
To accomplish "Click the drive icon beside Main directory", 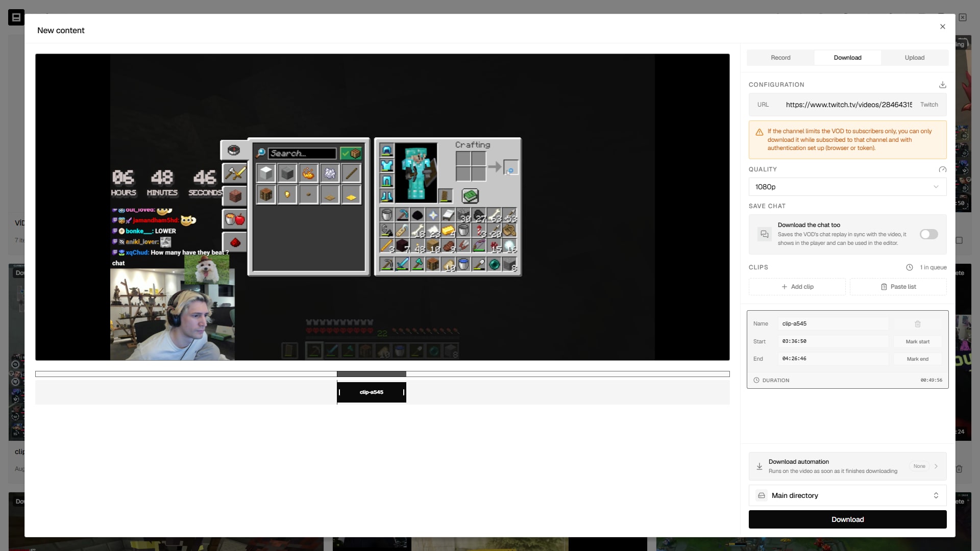I will [761, 495].
